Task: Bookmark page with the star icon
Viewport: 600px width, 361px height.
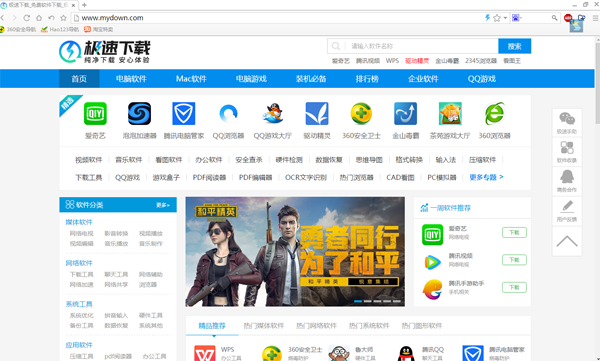Action: pos(497,18)
